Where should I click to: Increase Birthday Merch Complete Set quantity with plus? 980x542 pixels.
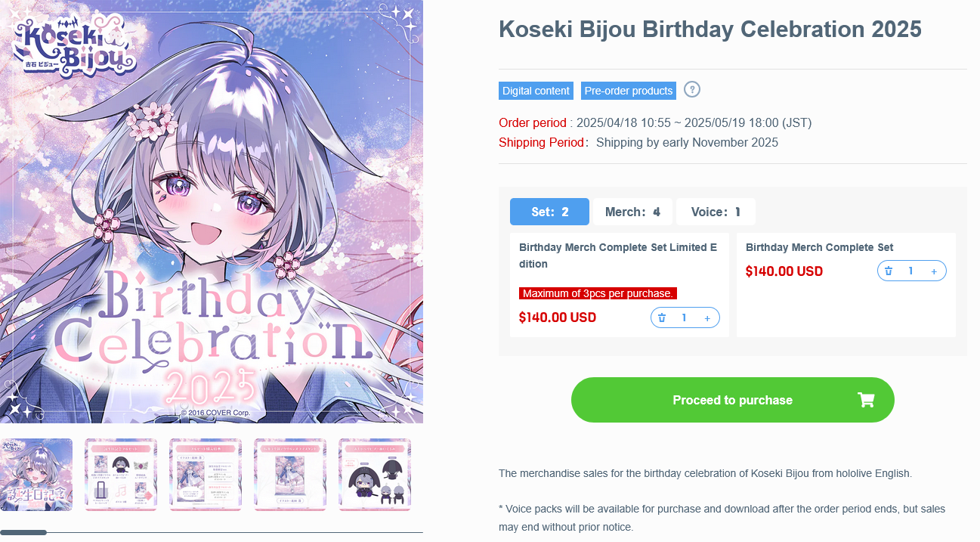click(x=934, y=271)
